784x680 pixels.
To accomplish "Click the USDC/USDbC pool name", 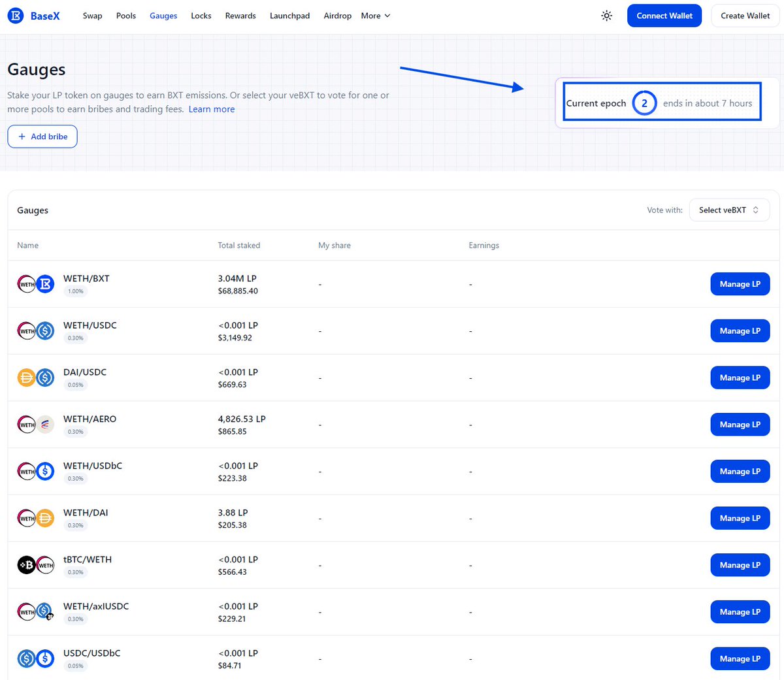I will [x=92, y=653].
